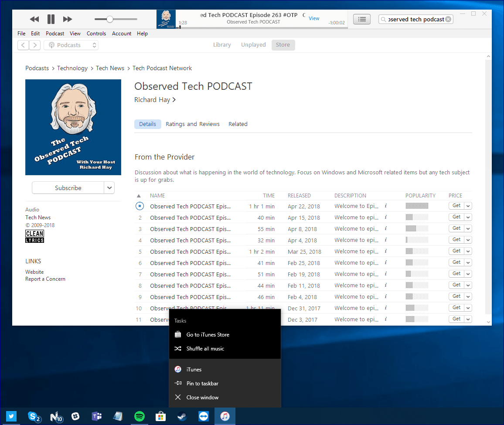The image size is (504, 425).
Task: Click the fast forward playback button
Action: 68,19
